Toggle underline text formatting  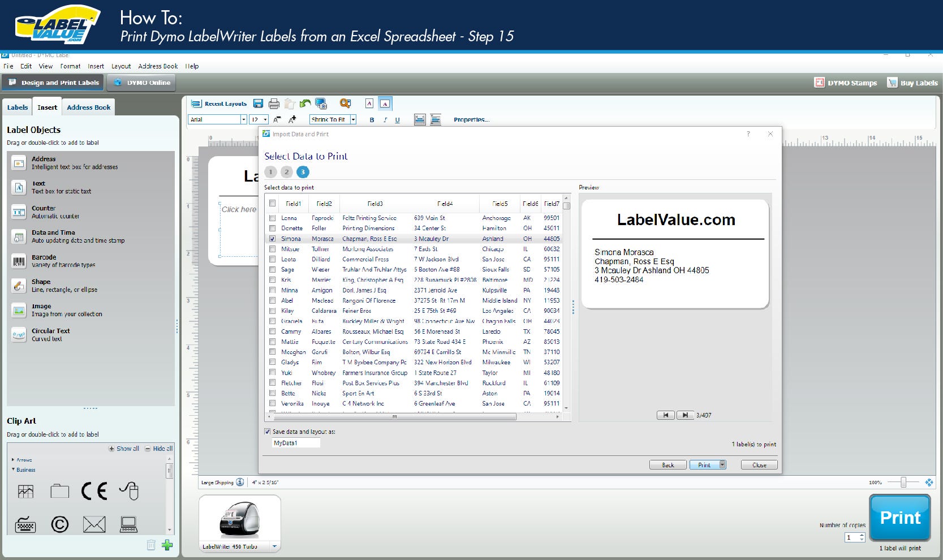(397, 120)
